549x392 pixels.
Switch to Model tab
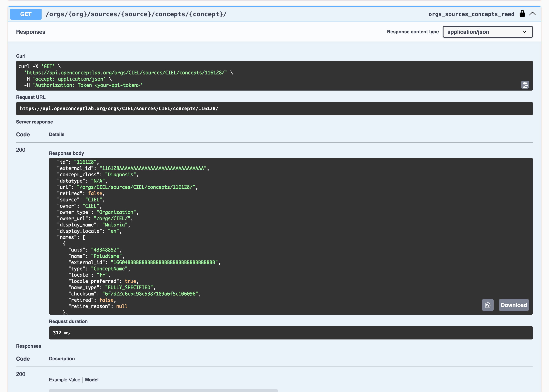point(92,380)
